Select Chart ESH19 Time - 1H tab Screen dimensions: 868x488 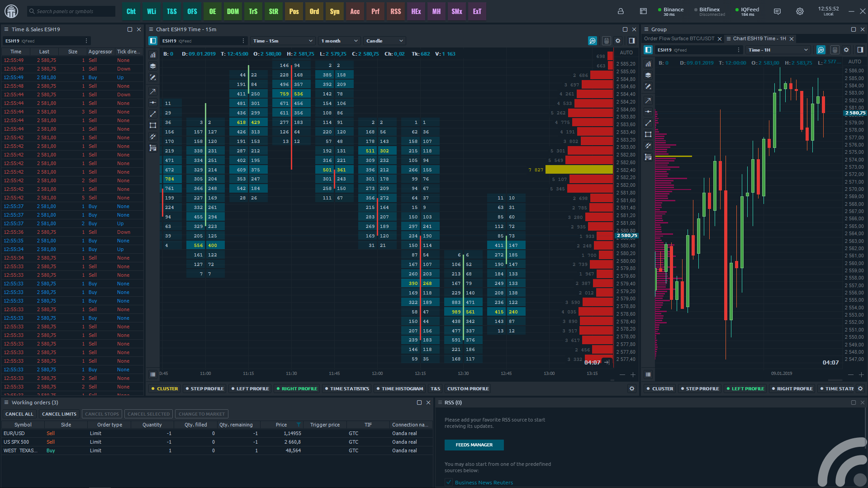759,38
